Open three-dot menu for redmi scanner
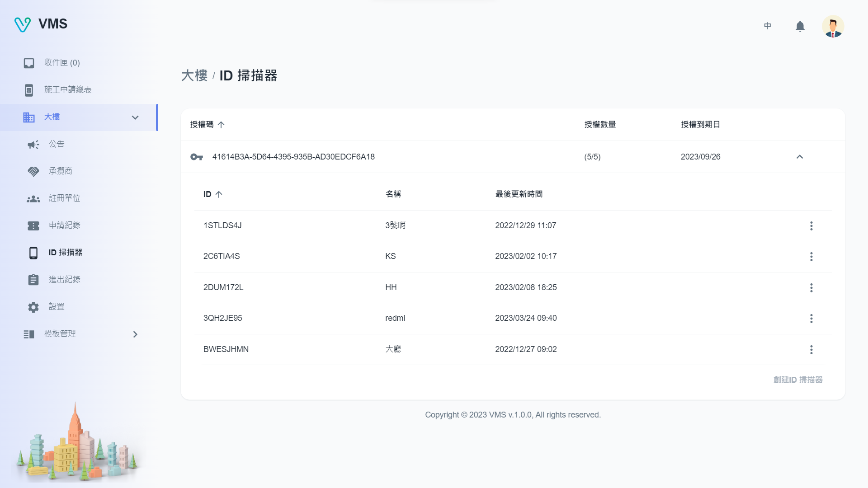Image resolution: width=868 pixels, height=488 pixels. tap(811, 319)
